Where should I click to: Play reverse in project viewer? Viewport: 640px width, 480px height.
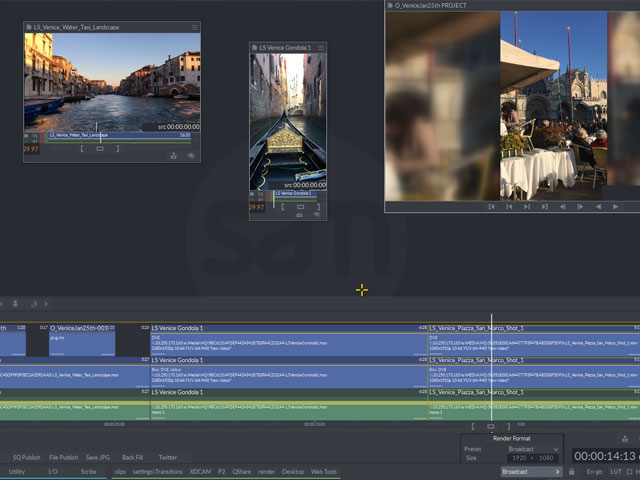click(x=598, y=207)
